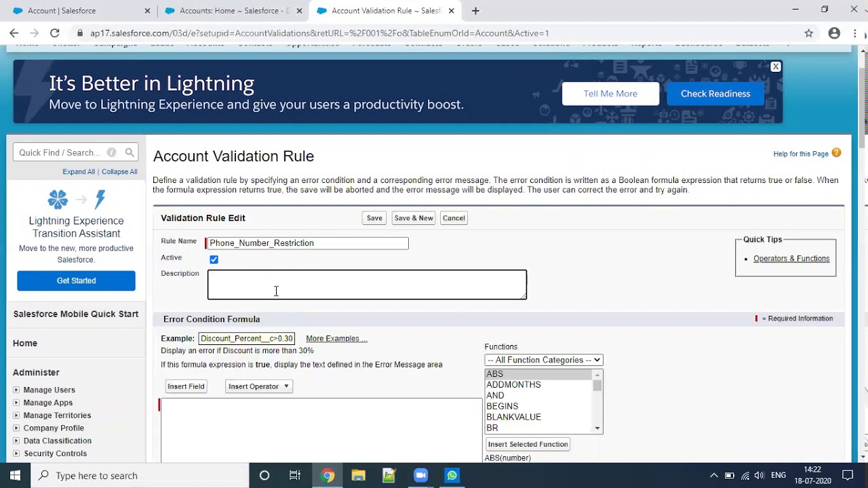Click the Save button
868x488 pixels.
(374, 218)
